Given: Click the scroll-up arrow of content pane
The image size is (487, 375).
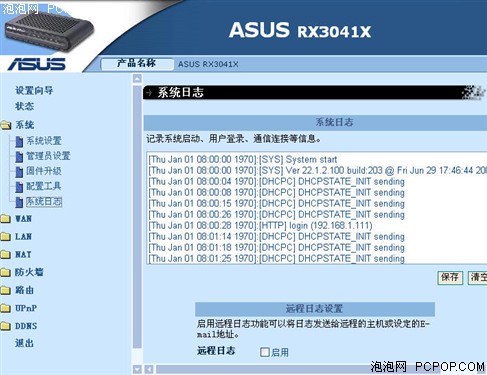Looking at the screenshot, I should click(137, 79).
